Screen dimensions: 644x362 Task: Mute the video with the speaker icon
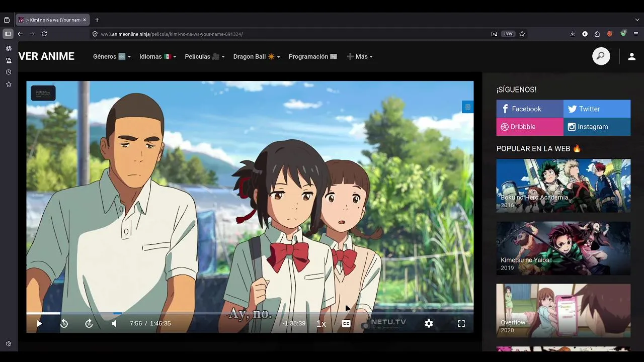tap(114, 324)
